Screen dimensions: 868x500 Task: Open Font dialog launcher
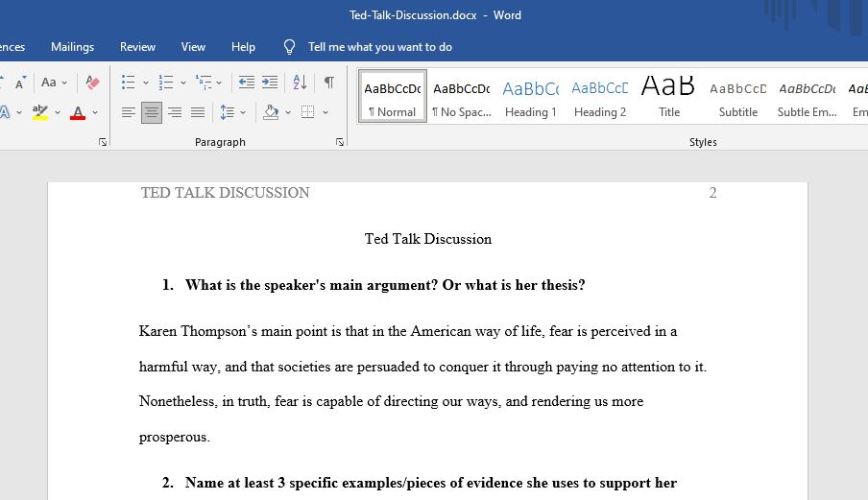pyautogui.click(x=103, y=142)
